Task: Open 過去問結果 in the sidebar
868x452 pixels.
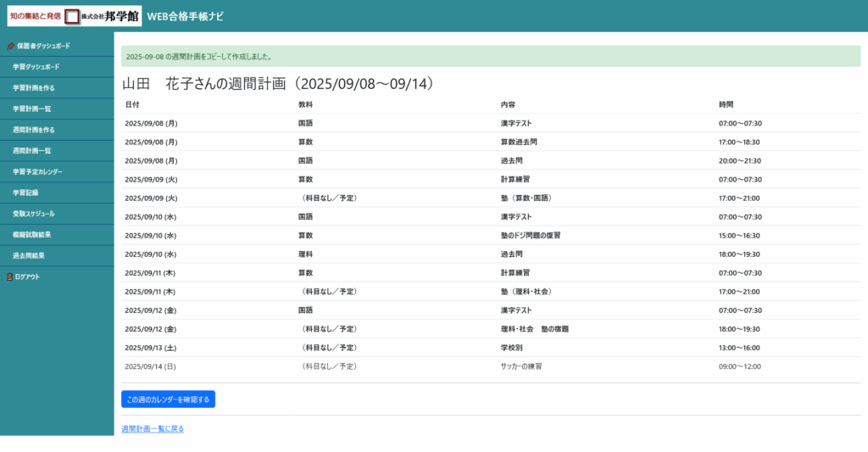Action: (x=28, y=255)
